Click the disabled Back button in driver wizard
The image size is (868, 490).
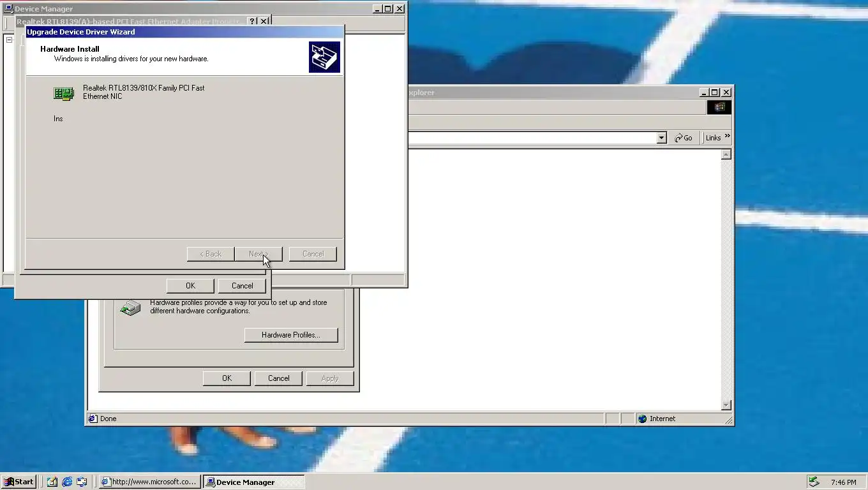[211, 254]
